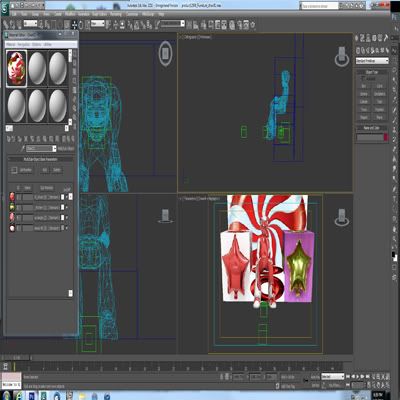Image resolution: width=400 pixels, height=400 pixels.
Task: Click the teapot render icon in toolbar
Action: pos(253,25)
